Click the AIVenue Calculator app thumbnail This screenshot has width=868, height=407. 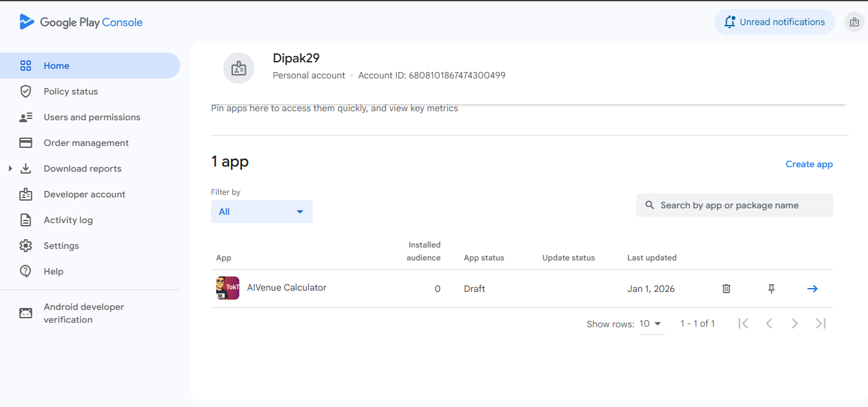coord(228,288)
